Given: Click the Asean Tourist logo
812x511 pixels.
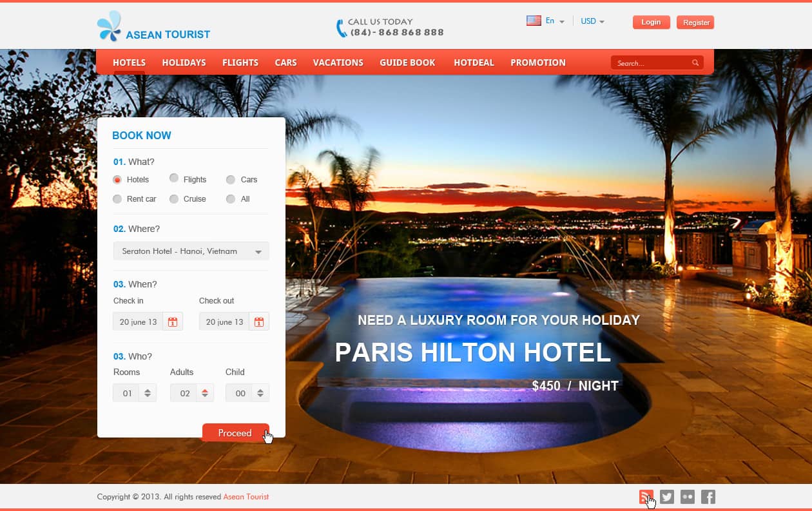Looking at the screenshot, I should pyautogui.click(x=153, y=26).
